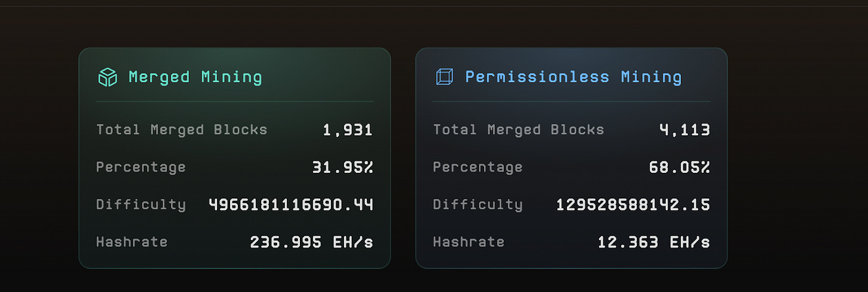Screen dimensions: 868x292
Task: Select the 4966181116690.44 difficulty value
Action: pyautogui.click(x=291, y=205)
